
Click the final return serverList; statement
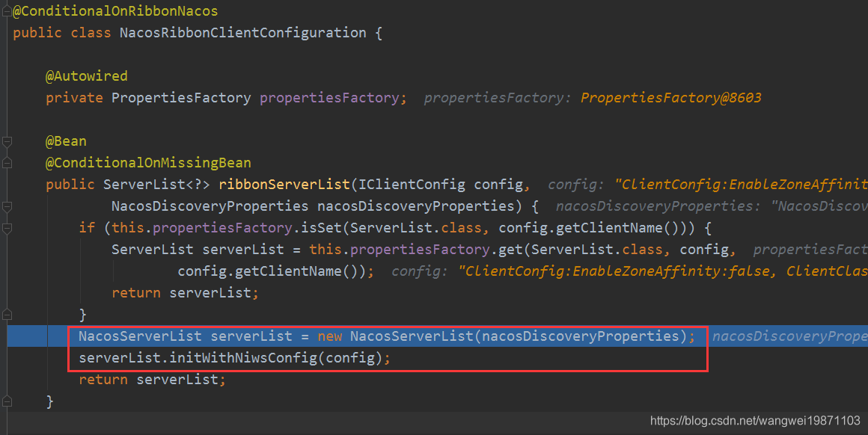pos(152,380)
